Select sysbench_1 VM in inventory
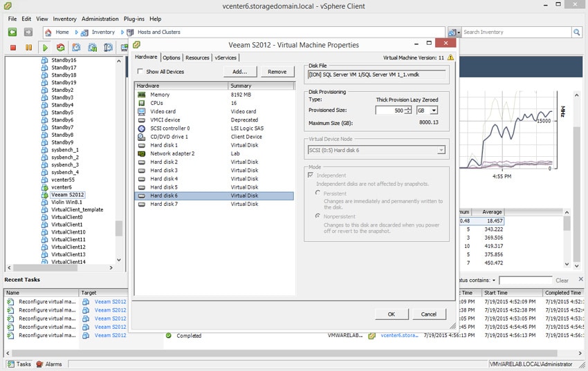588x371 pixels. pos(65,150)
